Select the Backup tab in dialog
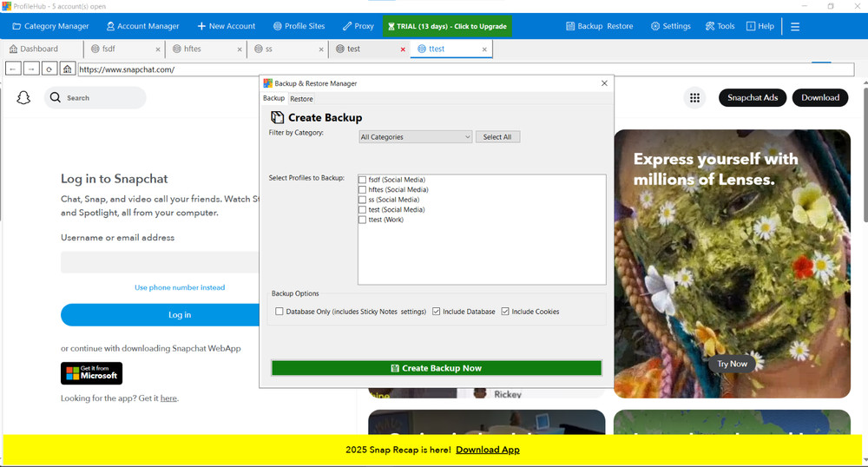 [273, 98]
